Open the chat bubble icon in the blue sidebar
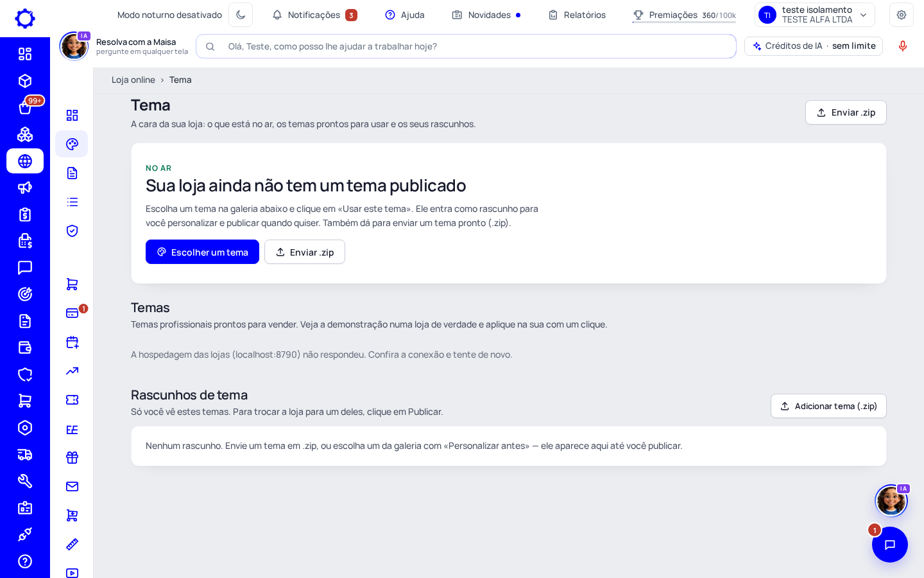Viewport: 924px width, 578px height. click(x=25, y=268)
